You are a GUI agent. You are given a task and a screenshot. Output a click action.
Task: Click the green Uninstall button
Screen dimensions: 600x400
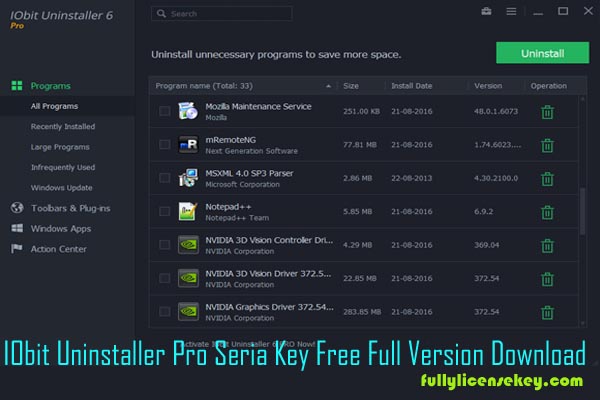(543, 53)
